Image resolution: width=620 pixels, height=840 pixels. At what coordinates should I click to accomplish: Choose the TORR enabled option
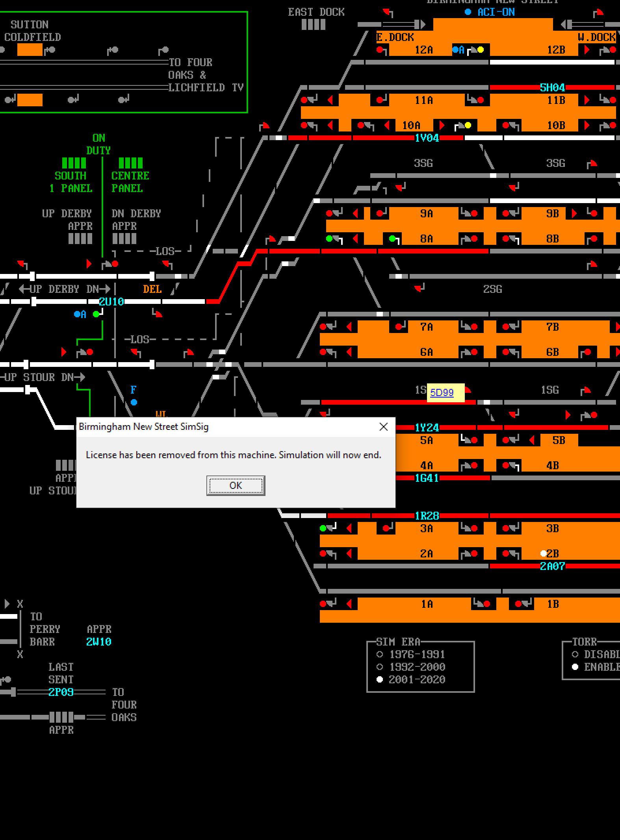(575, 667)
